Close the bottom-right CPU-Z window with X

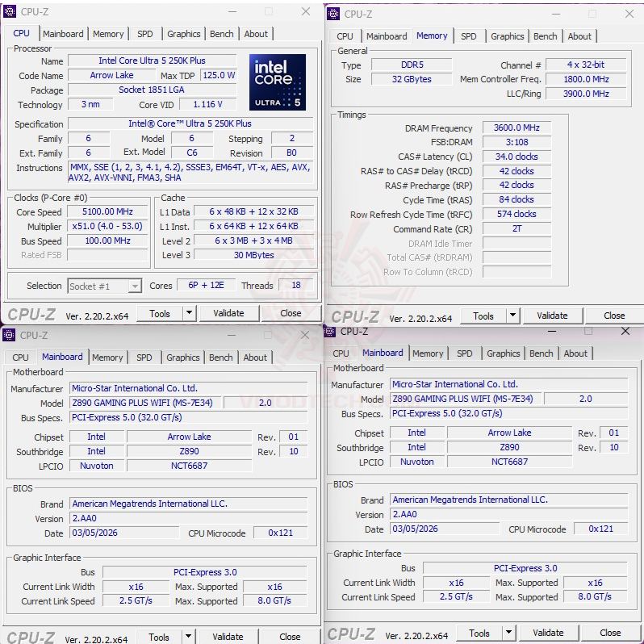pos(625,331)
